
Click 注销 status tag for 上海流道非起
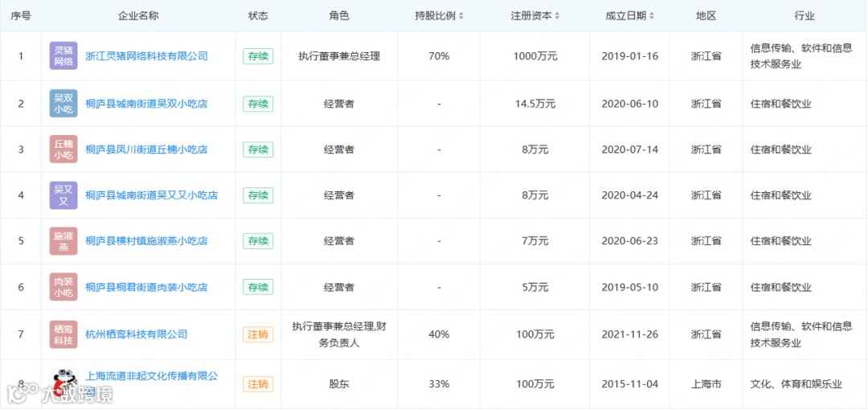(258, 384)
